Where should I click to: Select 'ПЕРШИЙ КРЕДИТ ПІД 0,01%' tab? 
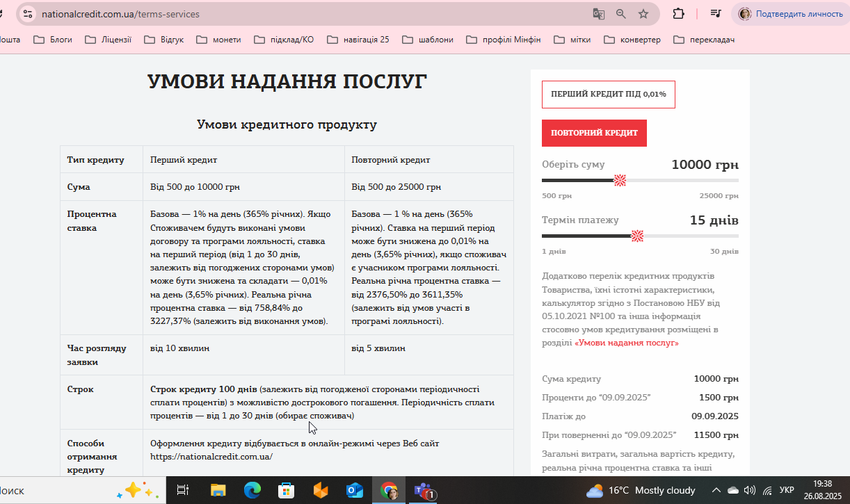pyautogui.click(x=609, y=95)
